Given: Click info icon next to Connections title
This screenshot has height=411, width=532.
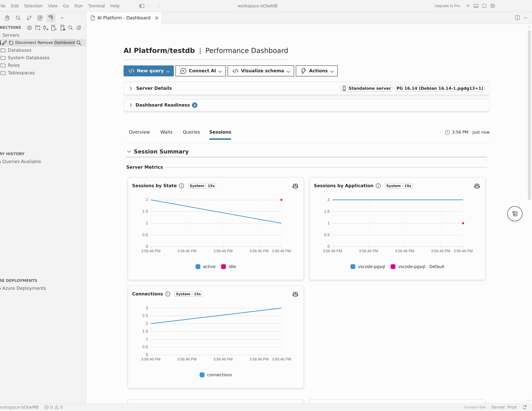Looking at the screenshot, I should [x=168, y=294].
